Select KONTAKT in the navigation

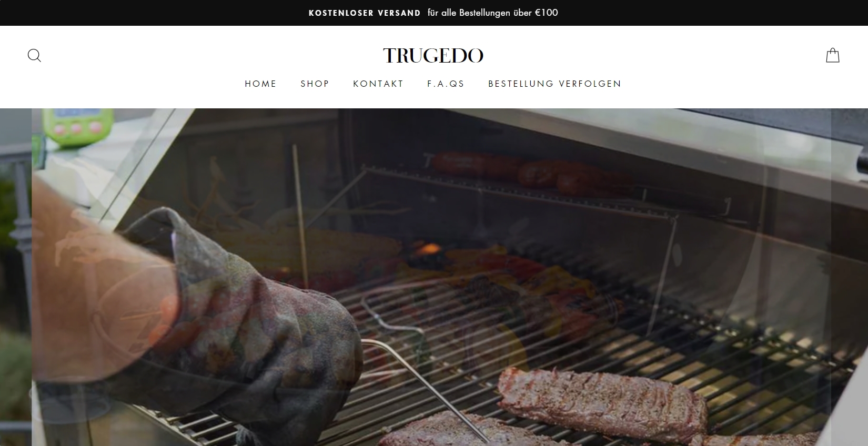tap(378, 84)
